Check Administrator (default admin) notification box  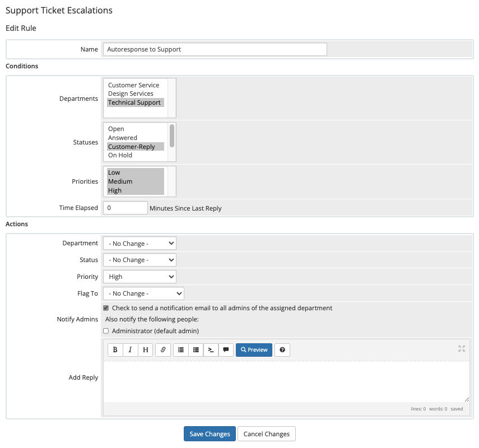point(106,331)
